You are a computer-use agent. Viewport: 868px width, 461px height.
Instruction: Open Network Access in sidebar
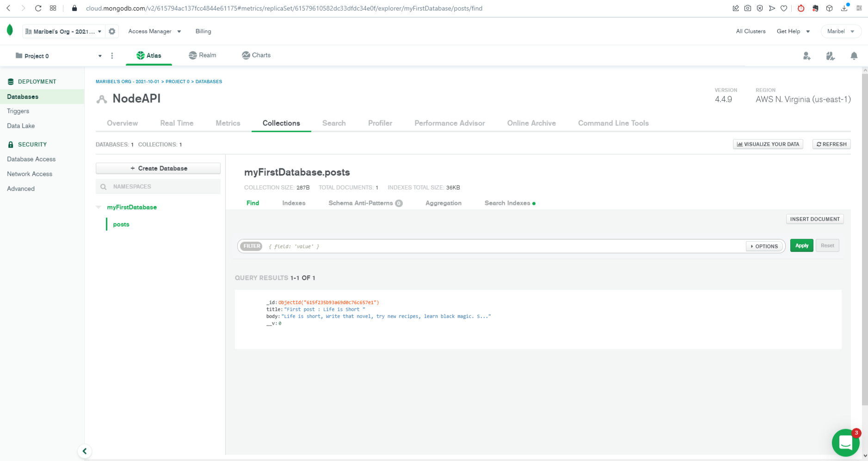pos(30,174)
